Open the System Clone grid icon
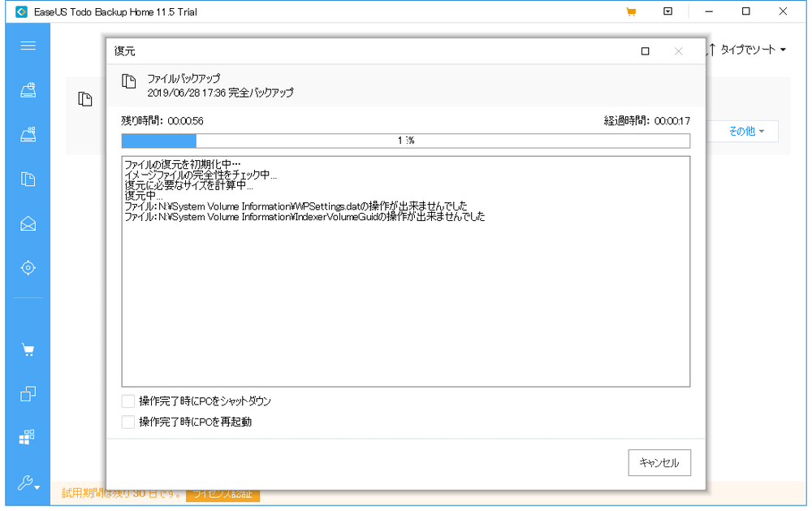 (x=27, y=437)
